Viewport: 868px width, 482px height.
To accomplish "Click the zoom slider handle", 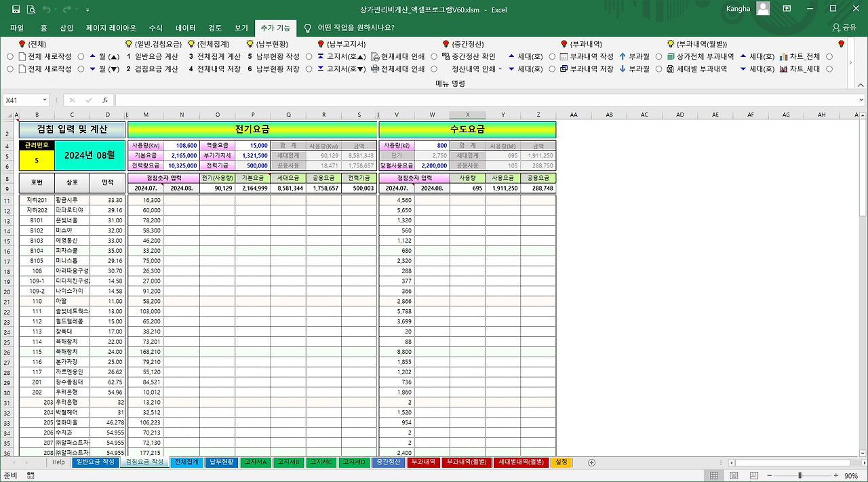I will point(800,476).
